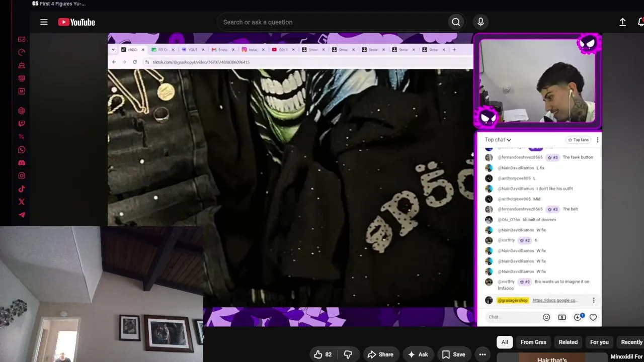The height and width of the screenshot is (362, 644).
Task: Open pinned message three-dot menu
Action: coord(594,301)
